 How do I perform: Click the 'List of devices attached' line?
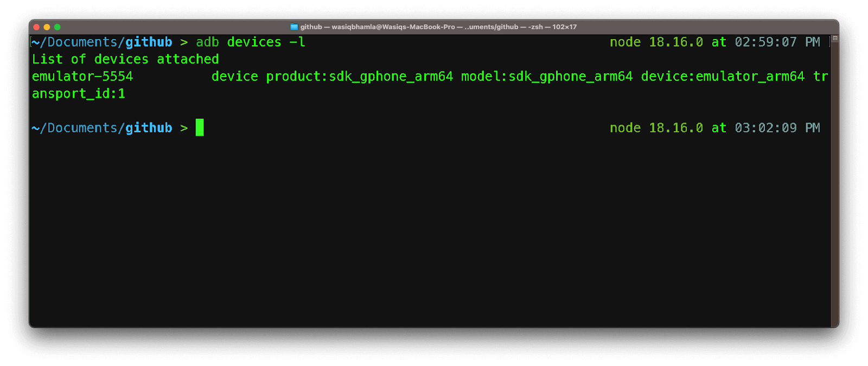coord(125,59)
